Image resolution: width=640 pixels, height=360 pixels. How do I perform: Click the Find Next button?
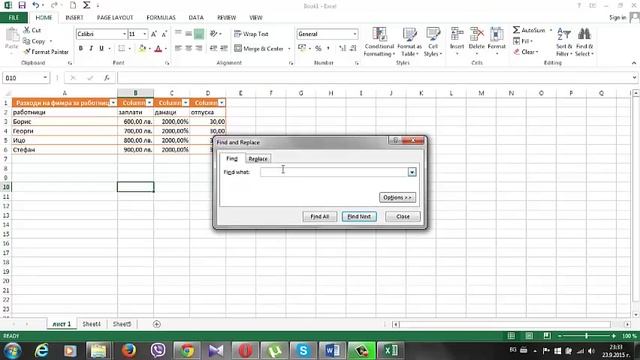click(x=359, y=217)
